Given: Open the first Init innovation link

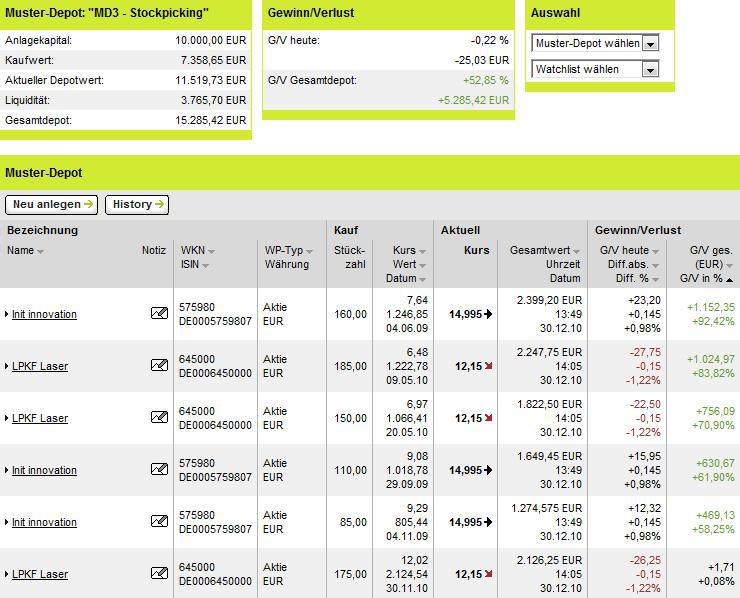Looking at the screenshot, I should coord(44,314).
